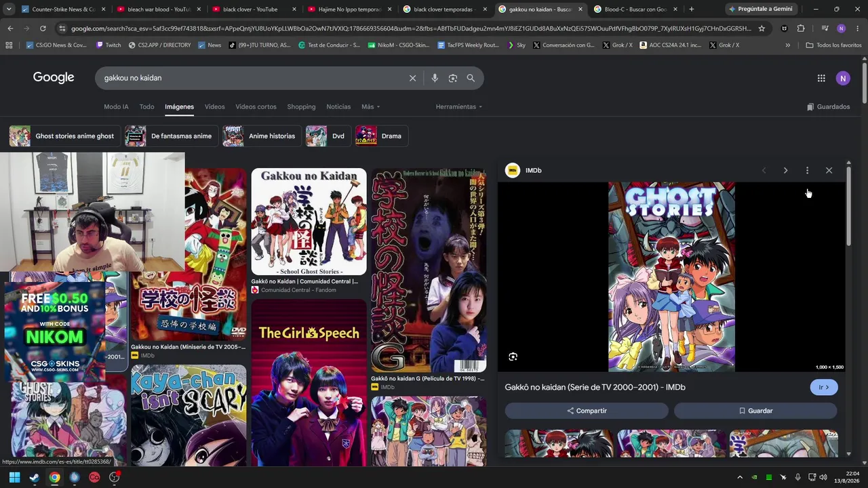Click the Ir button to visit IMDb
This screenshot has width=868, height=488.
pyautogui.click(x=824, y=387)
